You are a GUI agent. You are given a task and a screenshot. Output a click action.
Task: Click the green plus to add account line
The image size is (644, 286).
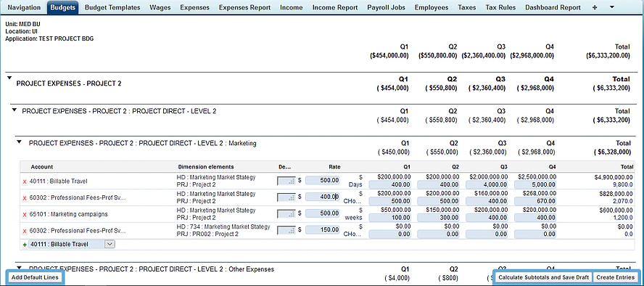point(25,245)
